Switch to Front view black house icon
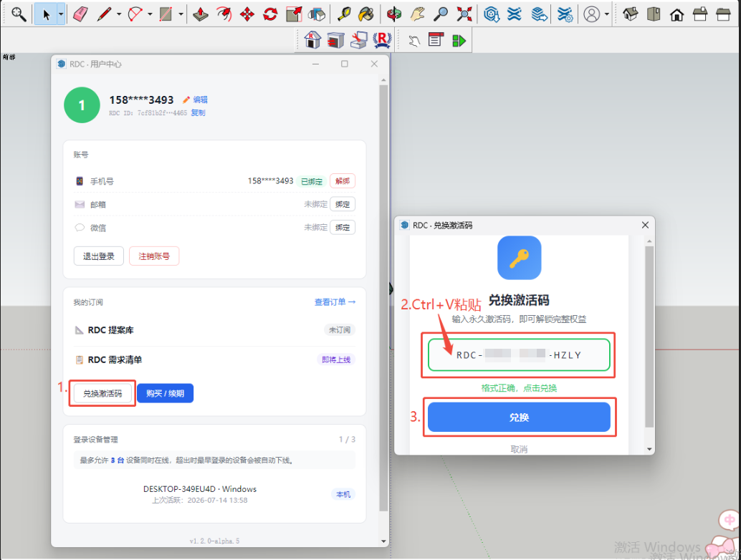 pyautogui.click(x=677, y=14)
